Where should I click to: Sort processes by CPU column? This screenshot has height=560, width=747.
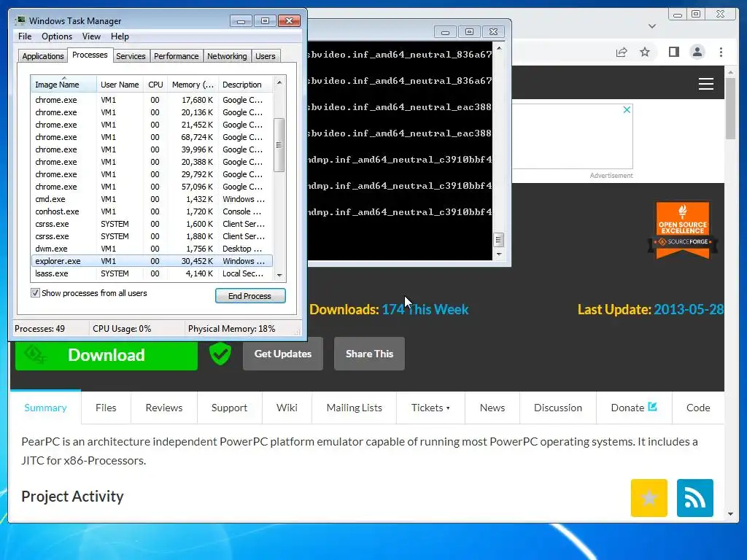[155, 85]
